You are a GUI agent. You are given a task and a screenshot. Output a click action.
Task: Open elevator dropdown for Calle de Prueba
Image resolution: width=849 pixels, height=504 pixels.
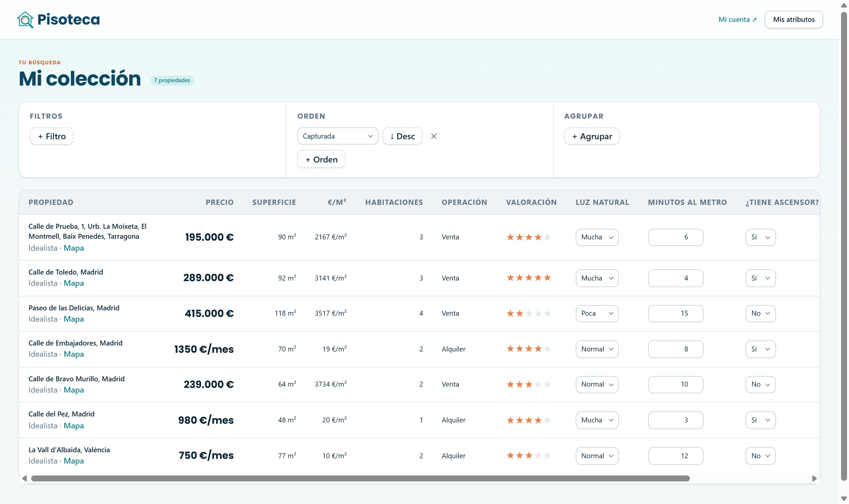(760, 237)
